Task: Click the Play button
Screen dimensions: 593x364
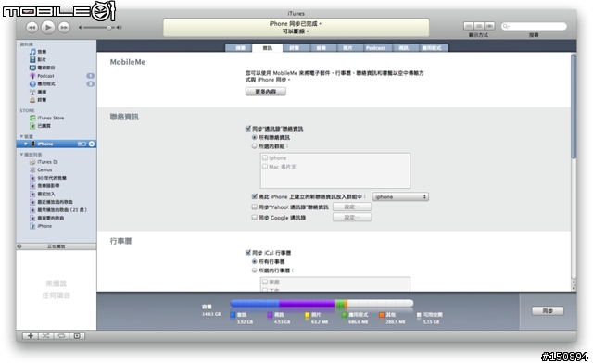Action: coord(48,27)
